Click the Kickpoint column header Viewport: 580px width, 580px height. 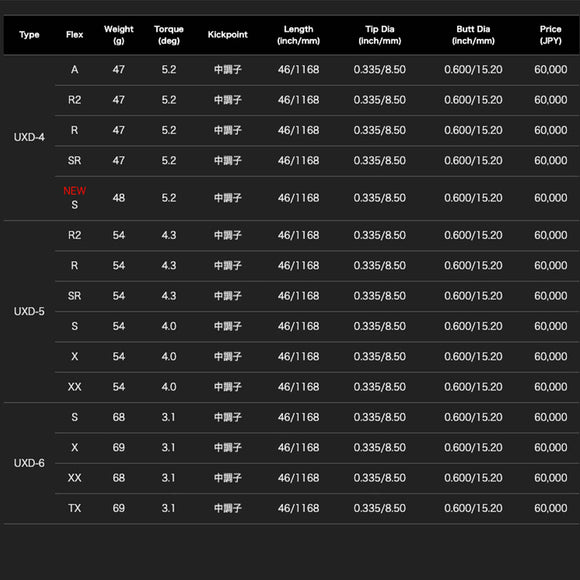tap(227, 35)
